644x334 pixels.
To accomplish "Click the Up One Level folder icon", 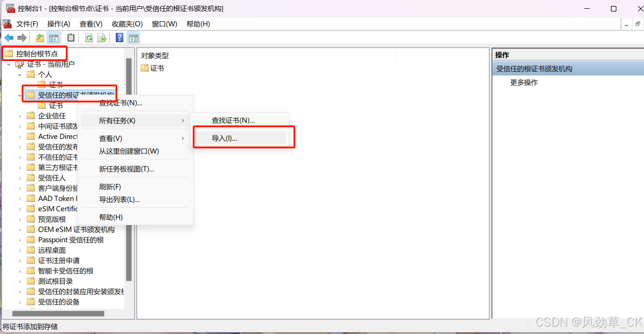I will coord(40,38).
